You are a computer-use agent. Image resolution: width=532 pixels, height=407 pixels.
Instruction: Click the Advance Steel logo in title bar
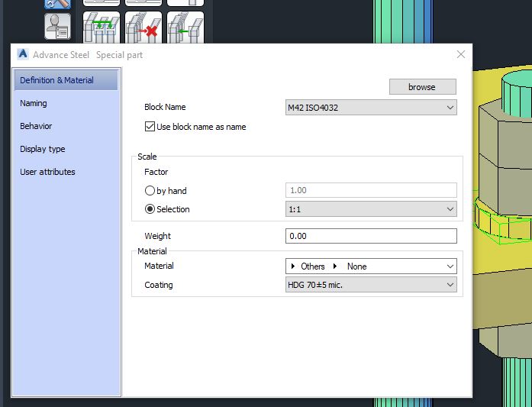coord(23,54)
